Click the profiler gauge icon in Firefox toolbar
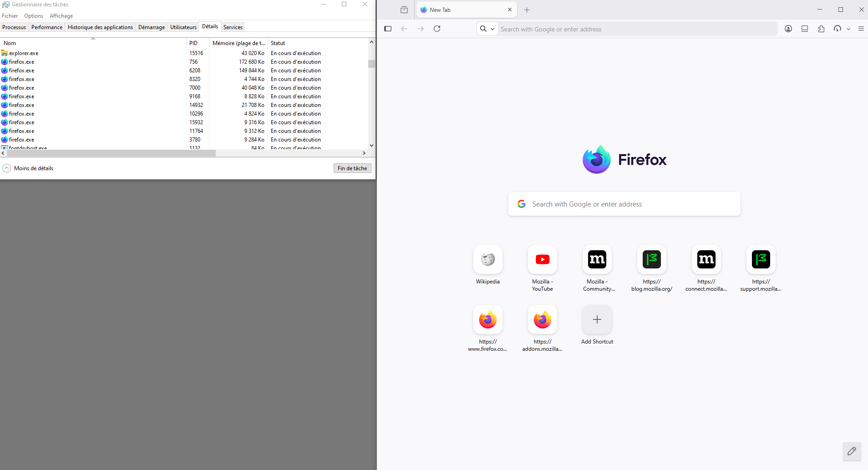Screen dimensions: 868x470 (838, 29)
